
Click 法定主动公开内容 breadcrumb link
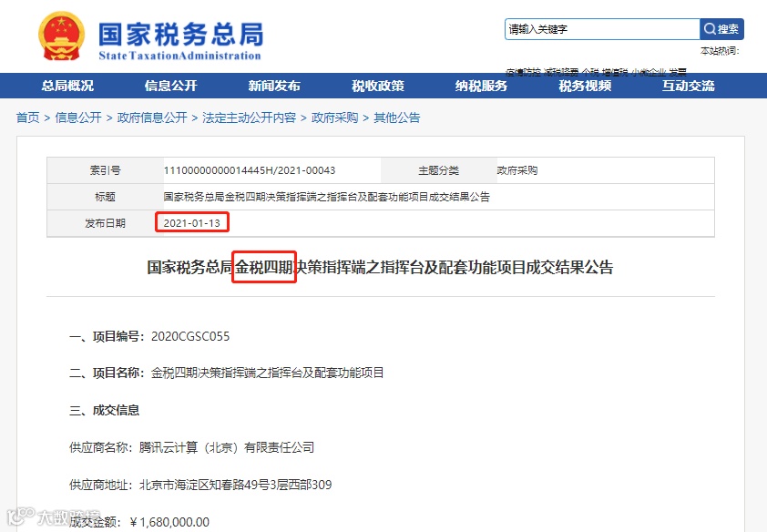pyautogui.click(x=250, y=118)
